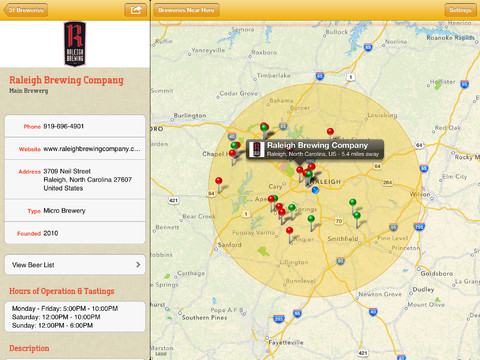Tap the lone red pin west near route 64

[219, 181]
